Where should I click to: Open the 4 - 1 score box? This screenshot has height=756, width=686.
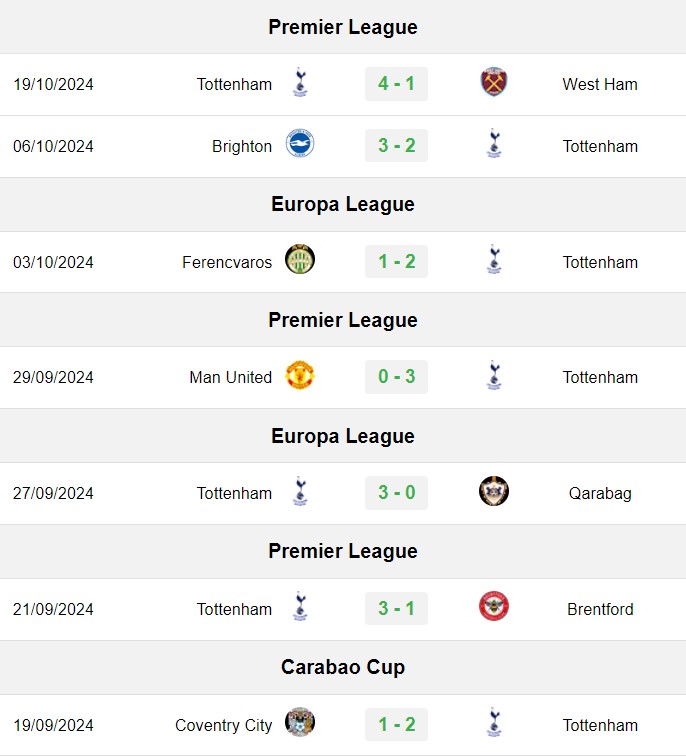click(x=396, y=84)
